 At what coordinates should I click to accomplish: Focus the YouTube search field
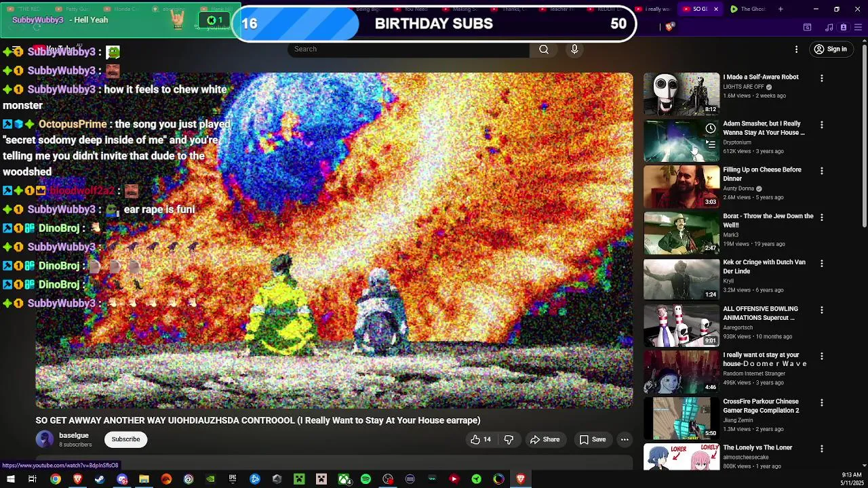(409, 49)
